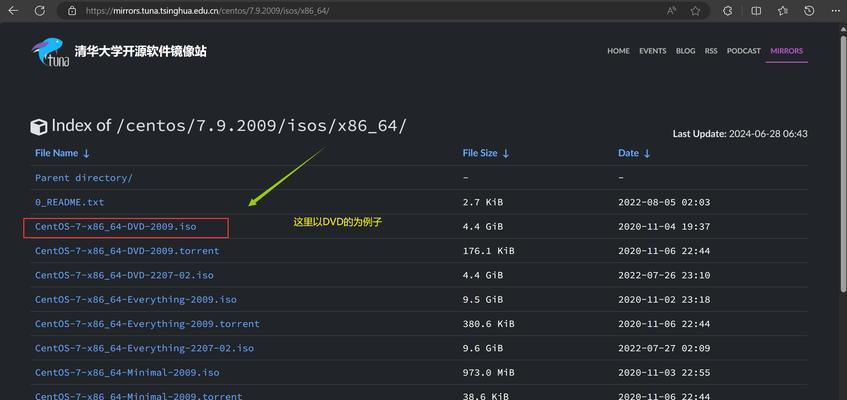Download CentOS-7-x86_64-DVD-2009.torrent
The width and height of the screenshot is (847, 400).
click(127, 251)
